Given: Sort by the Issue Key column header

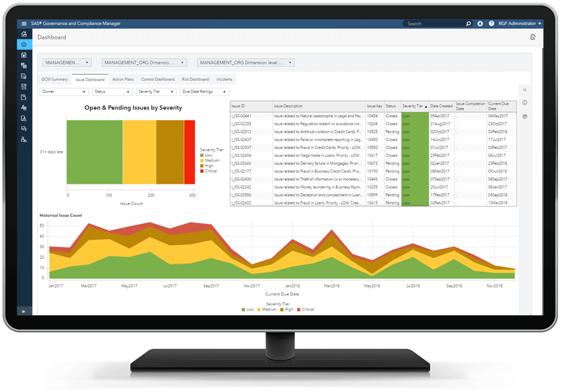Looking at the screenshot, I should click(x=375, y=106).
